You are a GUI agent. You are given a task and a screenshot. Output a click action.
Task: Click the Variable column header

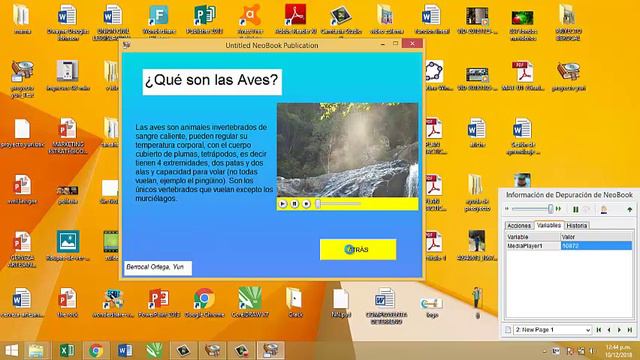[x=532, y=237]
